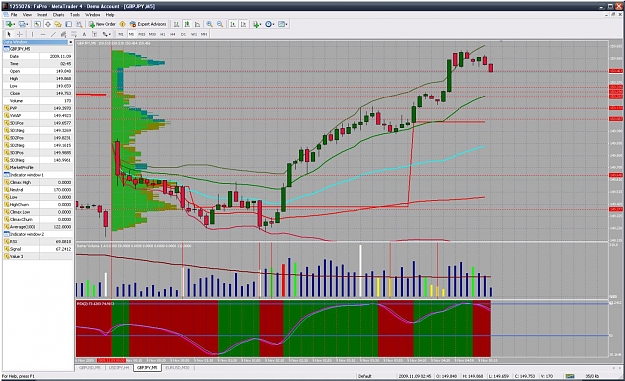Zoom out of the chart

[x=220, y=24]
